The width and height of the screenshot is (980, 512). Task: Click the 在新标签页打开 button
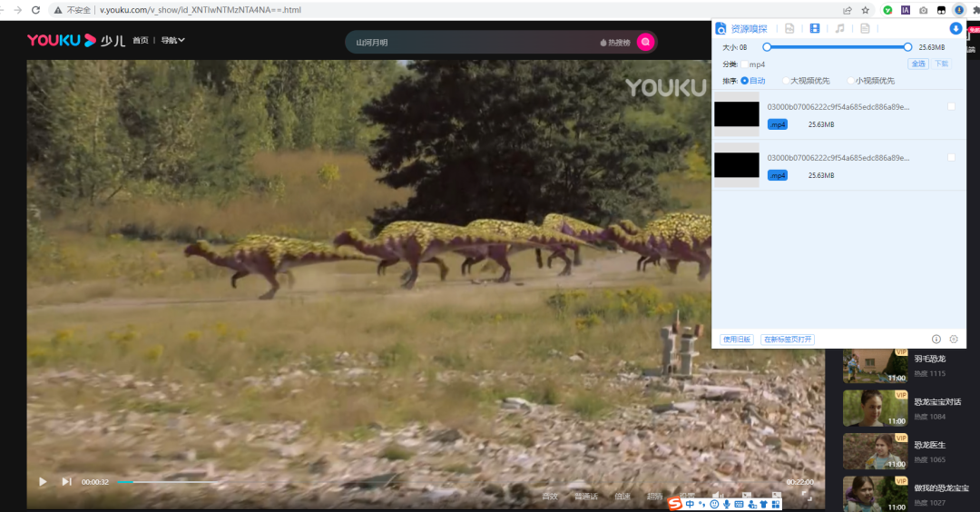click(788, 340)
